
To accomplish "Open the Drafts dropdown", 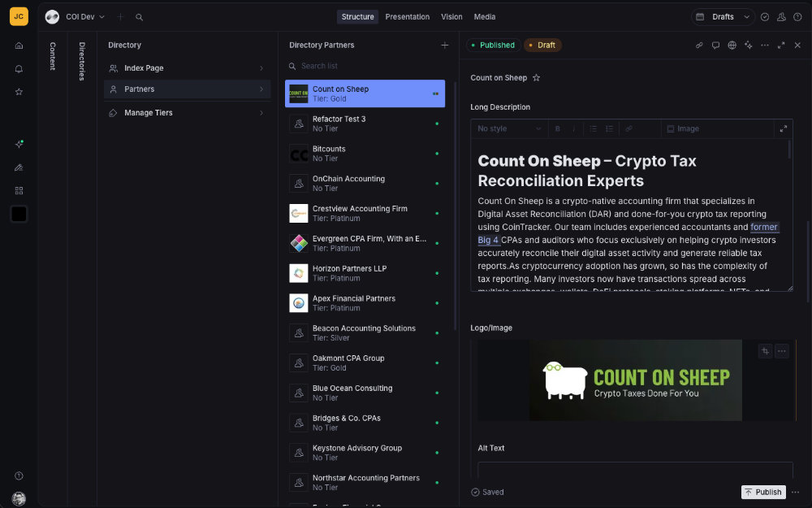I will (x=723, y=17).
